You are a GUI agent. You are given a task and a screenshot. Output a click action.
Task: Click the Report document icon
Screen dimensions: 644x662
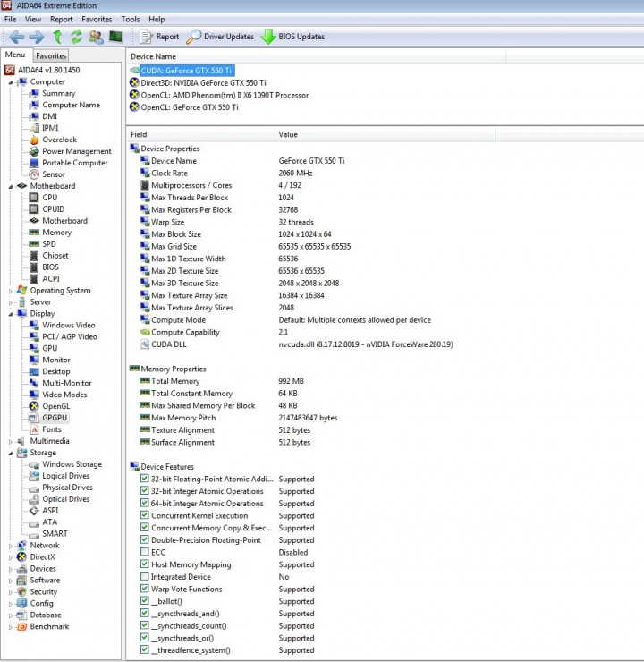point(146,37)
